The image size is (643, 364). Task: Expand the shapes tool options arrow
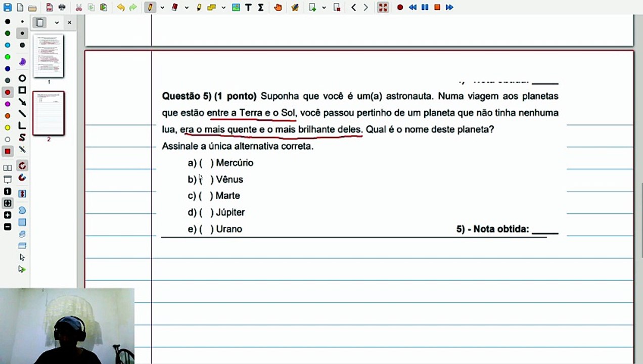(x=223, y=8)
